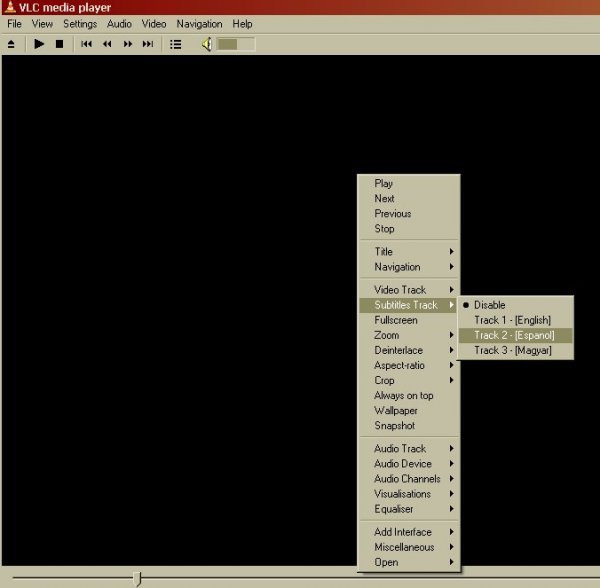
Task: Choose Fullscreen in the context menu
Action: [x=408, y=320]
